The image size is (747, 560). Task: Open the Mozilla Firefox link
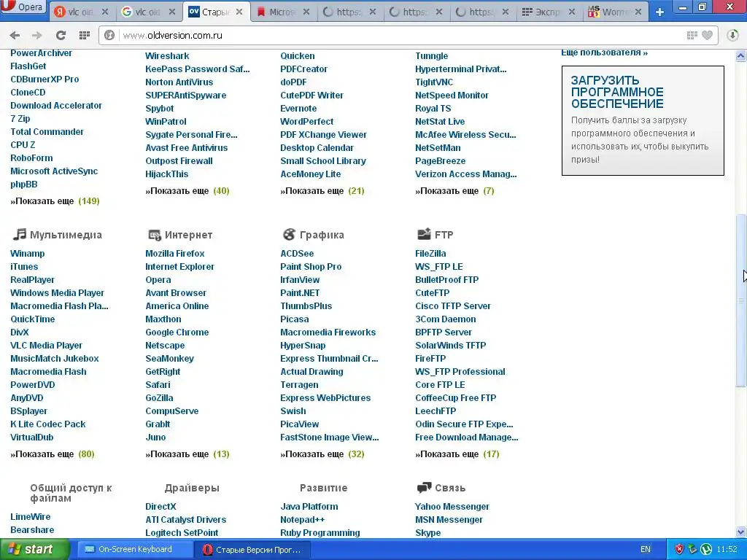(175, 253)
